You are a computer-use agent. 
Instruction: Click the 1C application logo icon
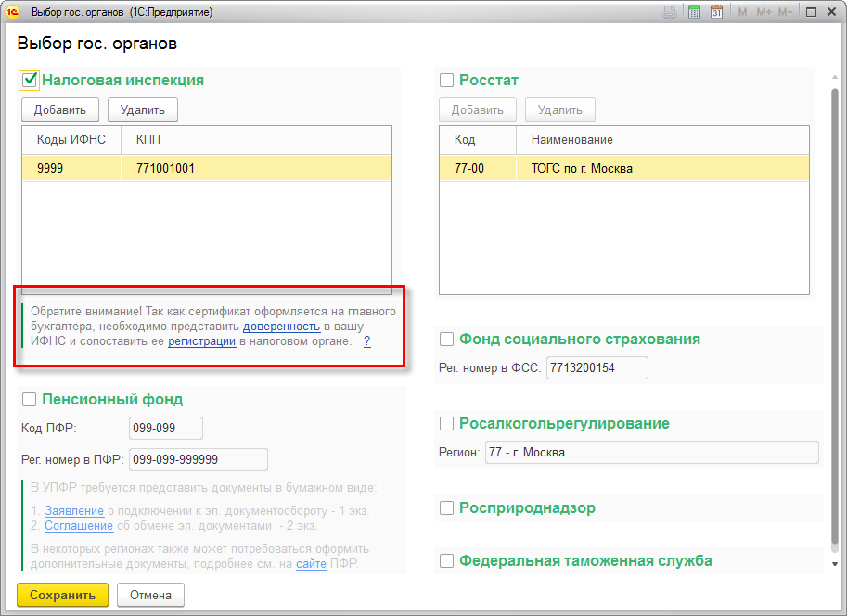pos(14,12)
